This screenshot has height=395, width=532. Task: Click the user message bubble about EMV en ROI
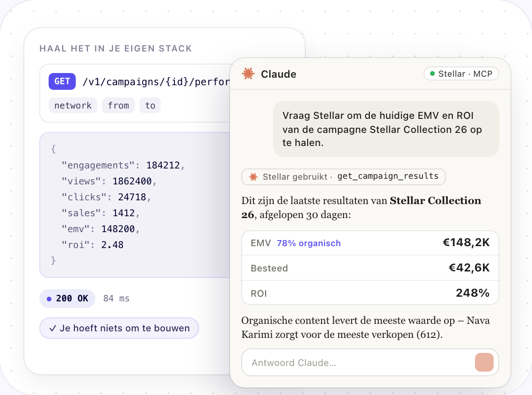(x=386, y=129)
